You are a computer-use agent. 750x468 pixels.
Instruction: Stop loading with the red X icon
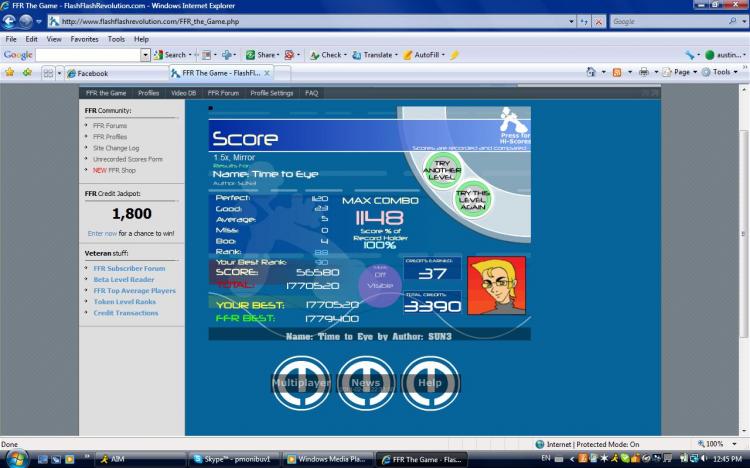click(598, 22)
